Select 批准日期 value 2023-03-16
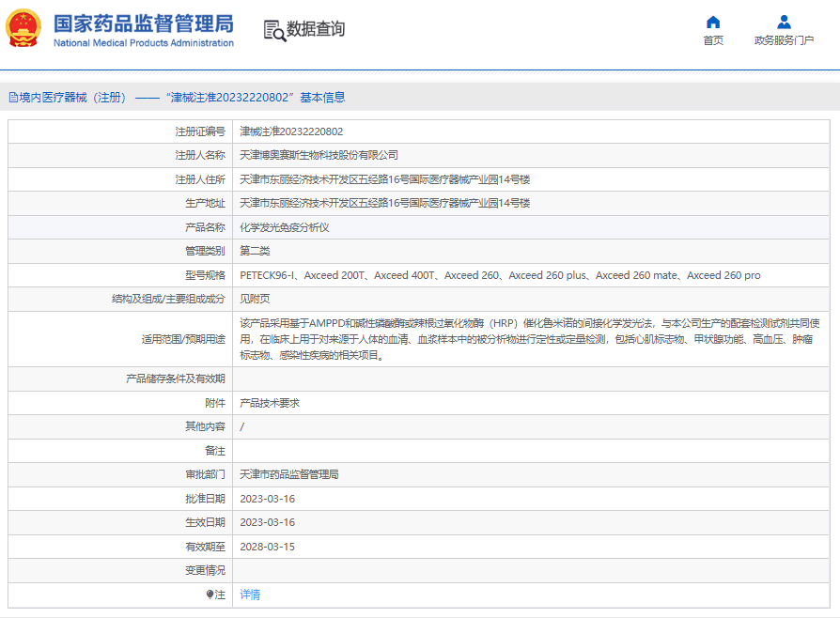This screenshot has height=618, width=840. pyautogui.click(x=268, y=499)
